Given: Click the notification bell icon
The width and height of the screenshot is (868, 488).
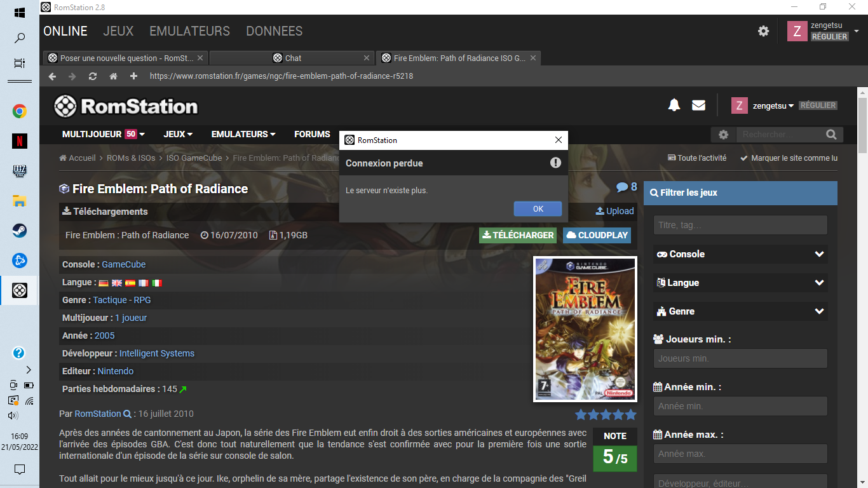Looking at the screenshot, I should 674,105.
